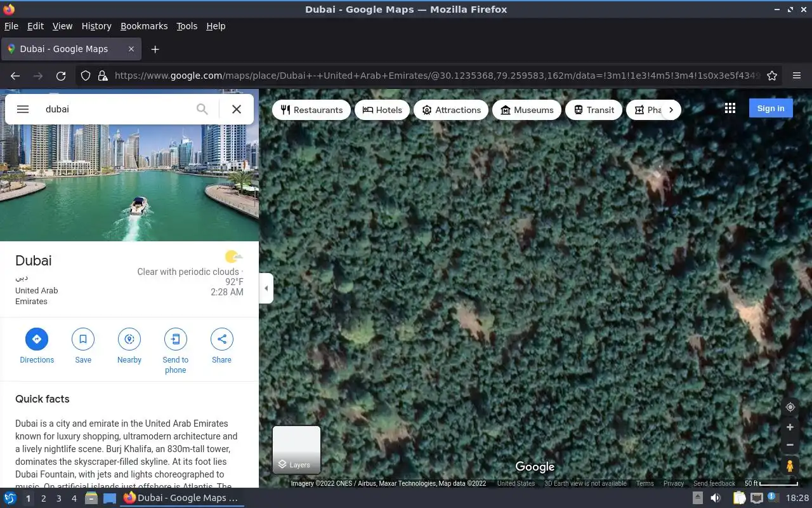
Task: Open the Help menu
Action: point(216,26)
